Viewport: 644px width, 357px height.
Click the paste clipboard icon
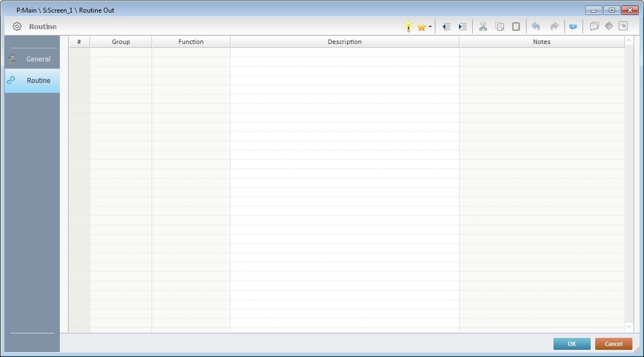tap(516, 26)
